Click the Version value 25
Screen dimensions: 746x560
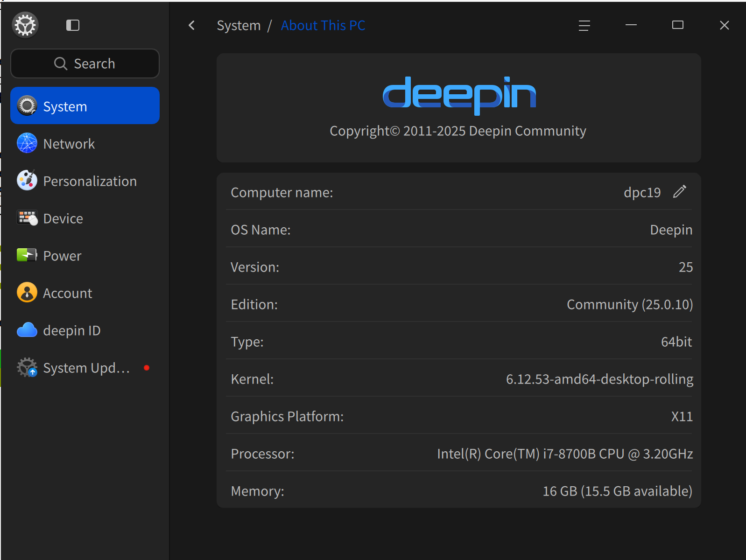686,267
